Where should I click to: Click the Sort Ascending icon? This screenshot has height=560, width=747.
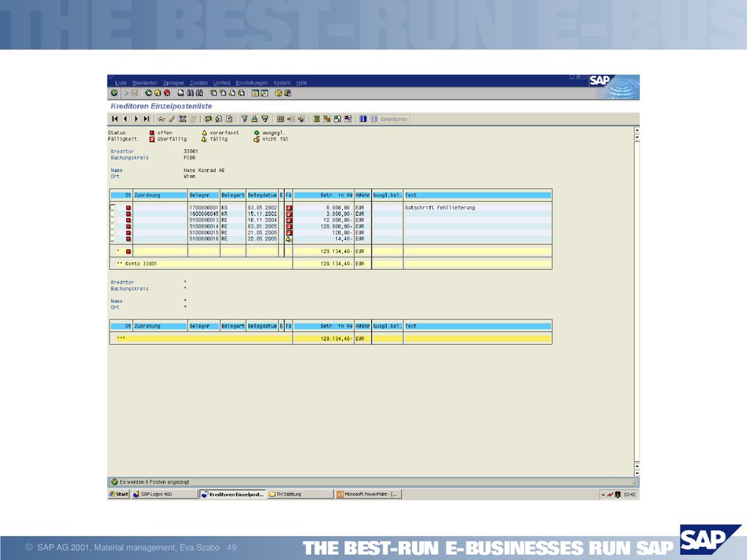pyautogui.click(x=255, y=119)
